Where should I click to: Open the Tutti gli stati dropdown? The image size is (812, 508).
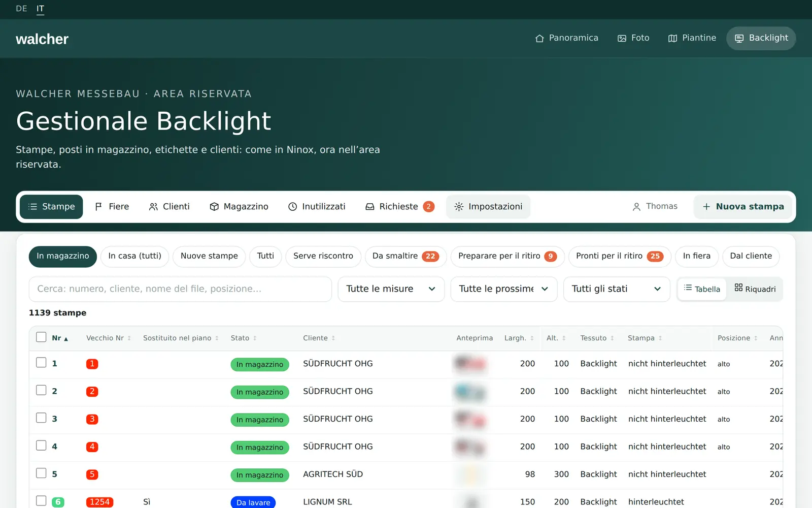click(617, 289)
